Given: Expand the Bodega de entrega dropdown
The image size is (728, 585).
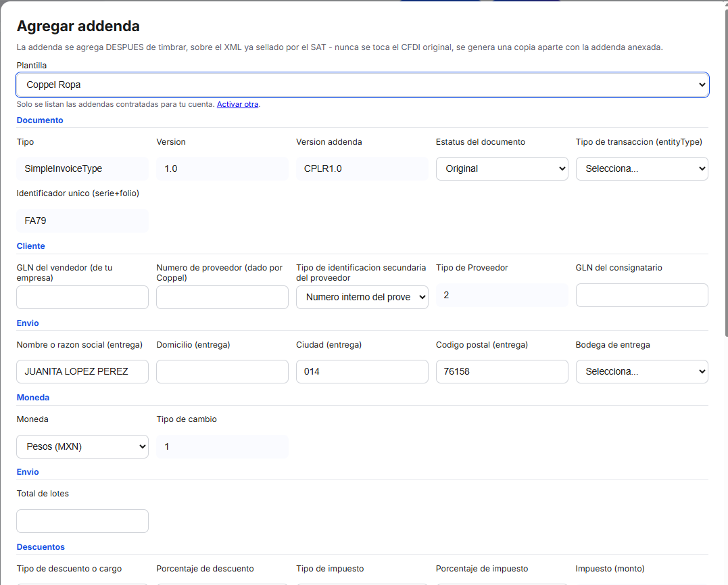Looking at the screenshot, I should pos(641,371).
